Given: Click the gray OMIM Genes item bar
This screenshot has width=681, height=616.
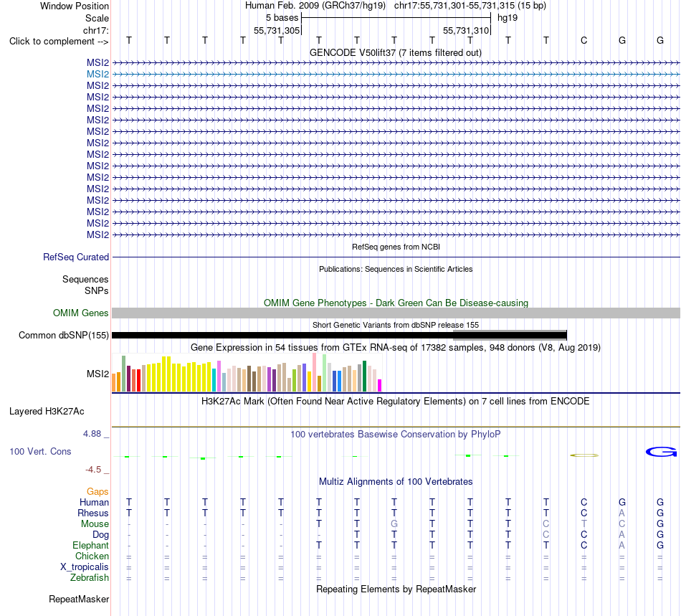Looking at the screenshot, I should point(396,313).
